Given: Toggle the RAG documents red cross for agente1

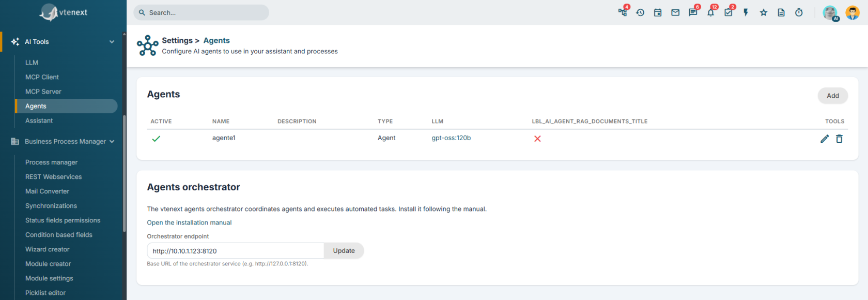Looking at the screenshot, I should point(537,139).
